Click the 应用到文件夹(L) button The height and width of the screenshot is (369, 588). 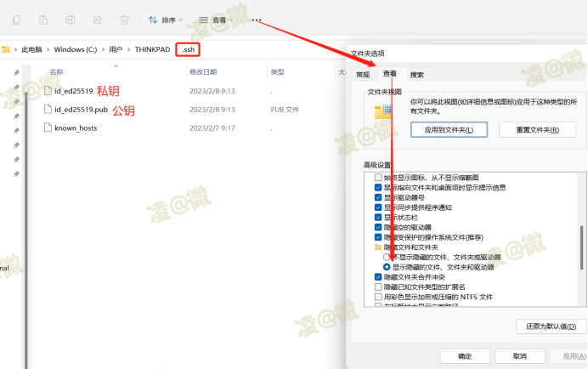tap(449, 130)
